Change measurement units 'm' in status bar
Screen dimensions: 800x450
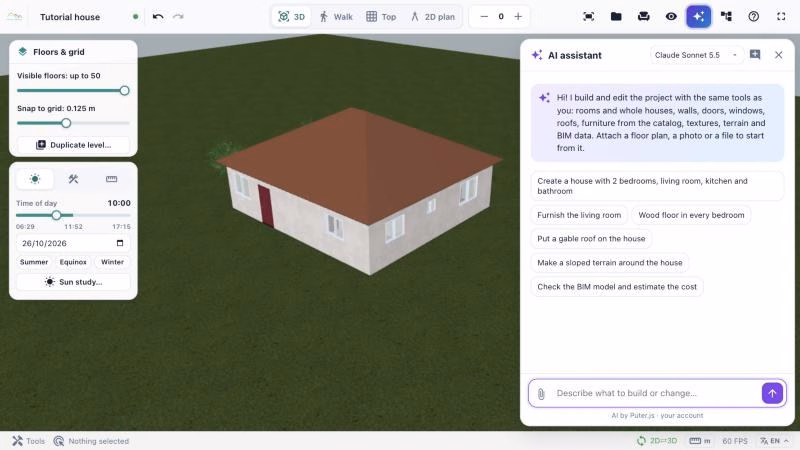click(699, 441)
